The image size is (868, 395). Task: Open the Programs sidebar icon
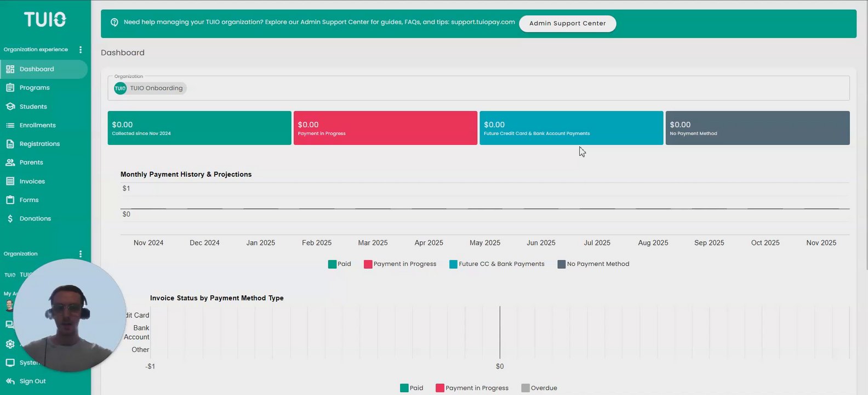click(x=10, y=88)
